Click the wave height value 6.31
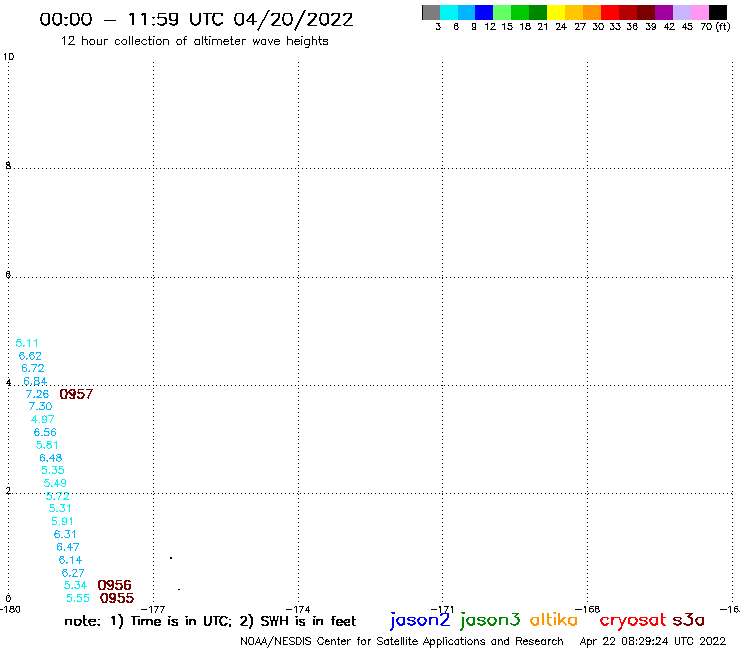740x650 pixels. (65, 534)
